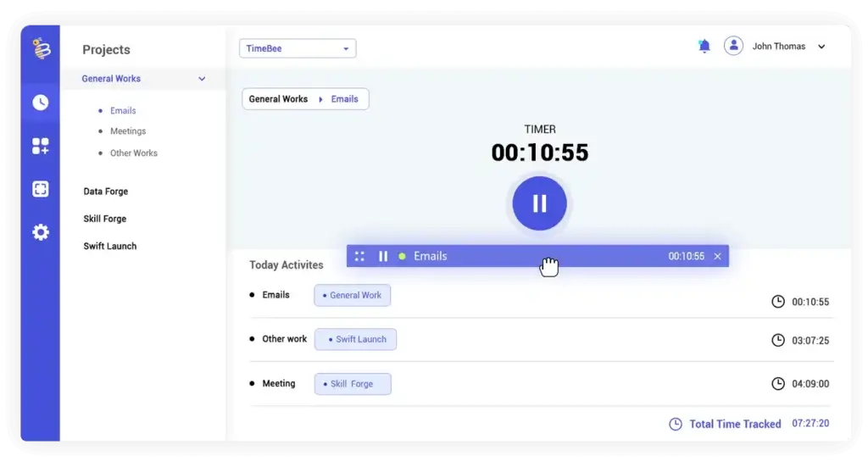Click the mini timer bar expand icon
The height and width of the screenshot is (467, 868).
[359, 256]
